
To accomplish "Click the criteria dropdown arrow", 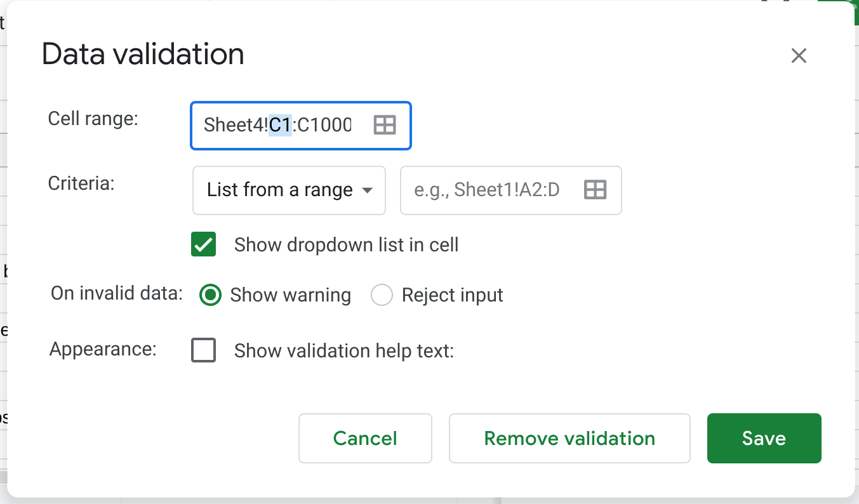I will coord(367,190).
